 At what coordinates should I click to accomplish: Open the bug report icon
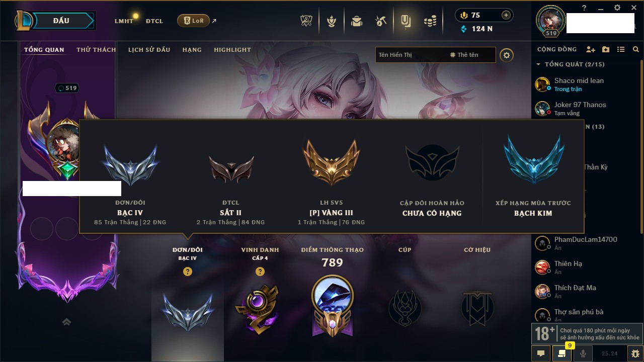(x=635, y=353)
